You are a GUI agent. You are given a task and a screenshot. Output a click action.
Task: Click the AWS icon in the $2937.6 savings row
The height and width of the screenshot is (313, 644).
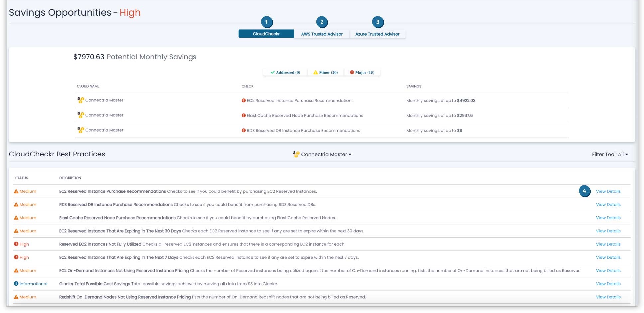pos(81,115)
